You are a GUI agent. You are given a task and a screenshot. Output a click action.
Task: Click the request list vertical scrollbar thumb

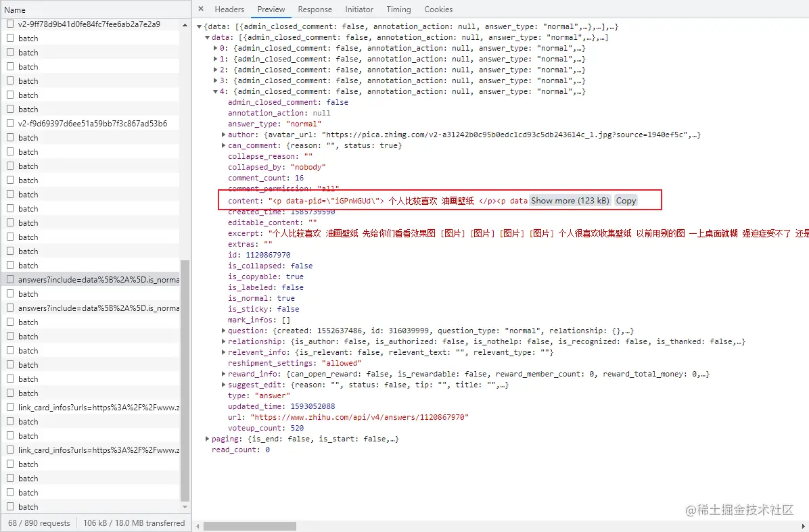(185, 381)
